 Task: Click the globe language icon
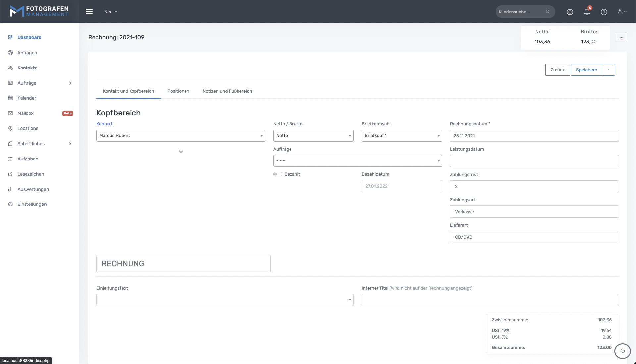click(570, 12)
